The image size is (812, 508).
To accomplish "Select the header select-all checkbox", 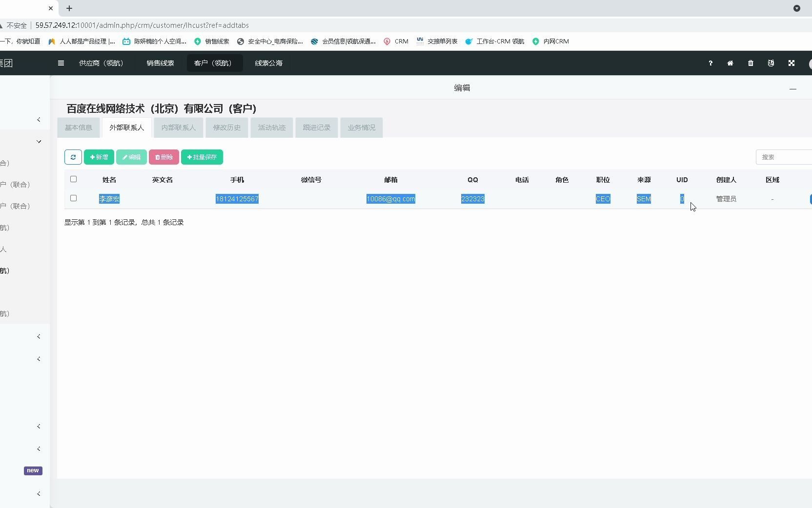I will (x=74, y=179).
